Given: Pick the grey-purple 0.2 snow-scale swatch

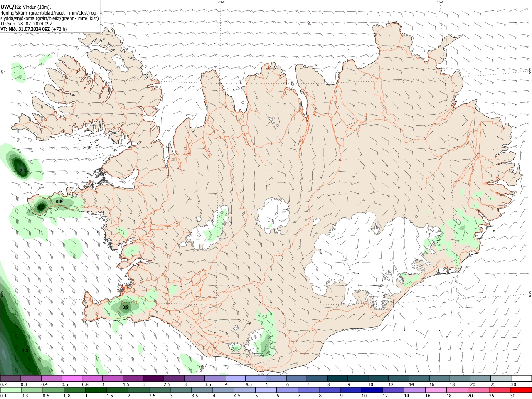Looking at the screenshot, I should pyautogui.click(x=10, y=378).
